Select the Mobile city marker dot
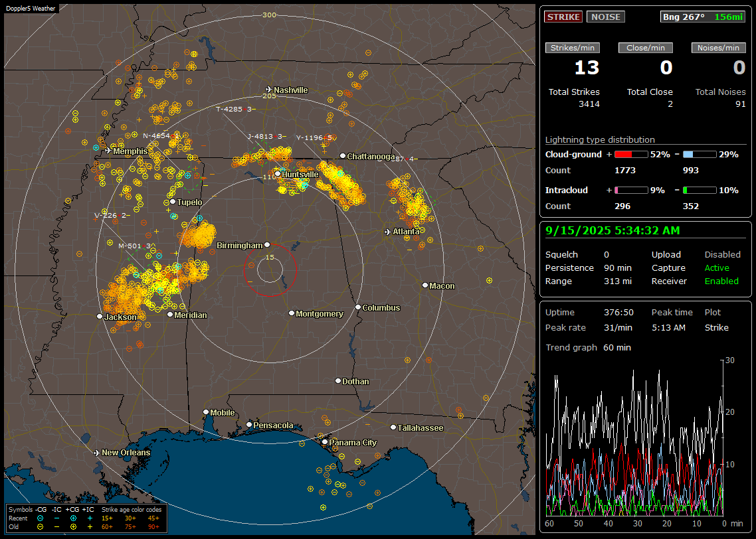This screenshot has height=539, width=756. [206, 412]
